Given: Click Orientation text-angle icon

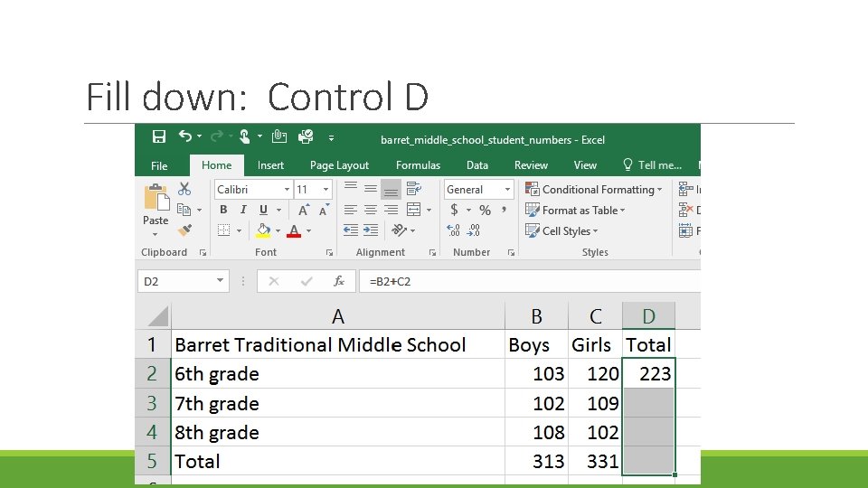Looking at the screenshot, I should pyautogui.click(x=399, y=230).
